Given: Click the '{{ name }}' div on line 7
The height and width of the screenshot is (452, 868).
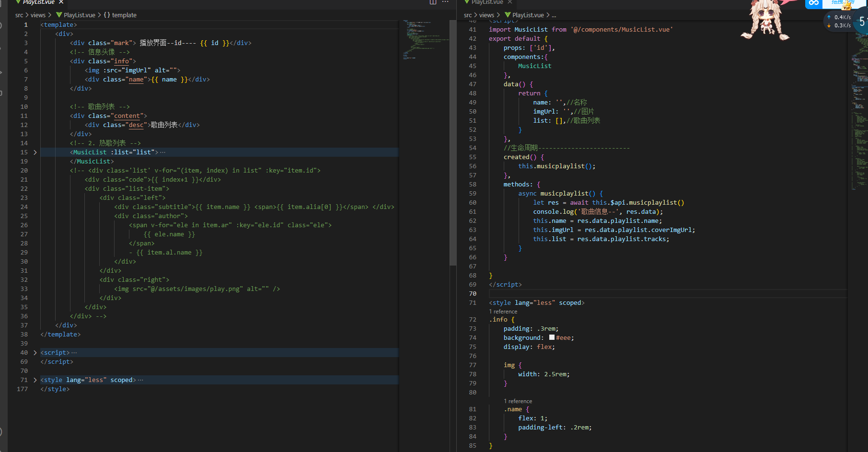Looking at the screenshot, I should click(147, 80).
